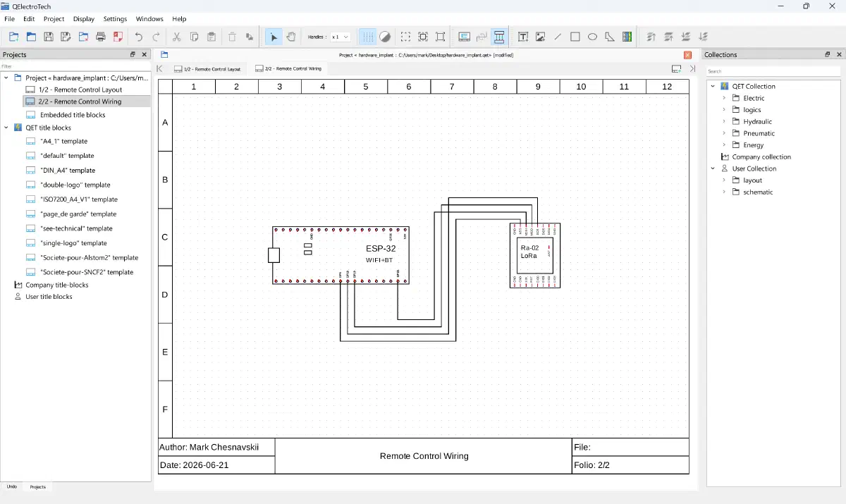Select the text field insertion tool
This screenshot has height=504, width=846.
pyautogui.click(x=523, y=37)
